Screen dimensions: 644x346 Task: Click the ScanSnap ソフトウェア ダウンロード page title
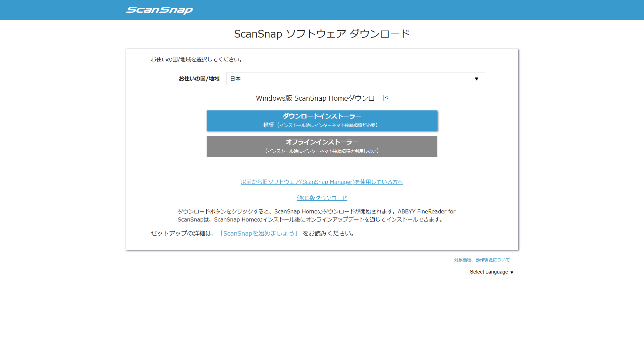322,34
